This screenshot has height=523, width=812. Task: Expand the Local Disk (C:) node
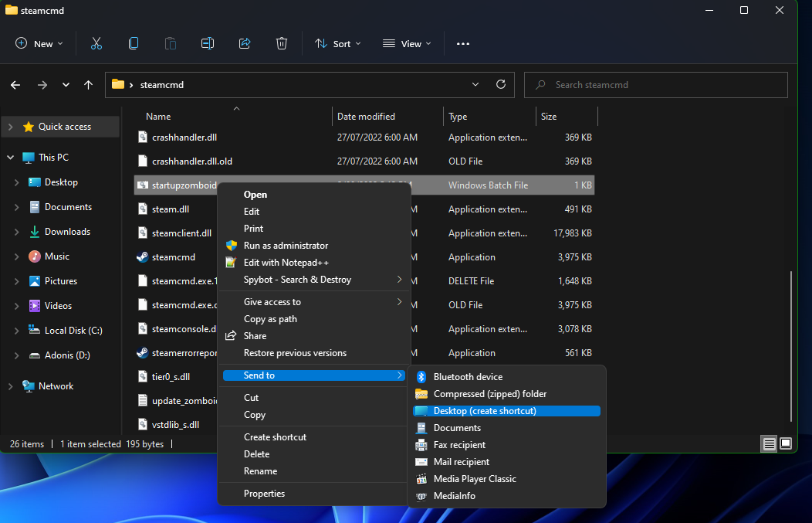pos(17,331)
